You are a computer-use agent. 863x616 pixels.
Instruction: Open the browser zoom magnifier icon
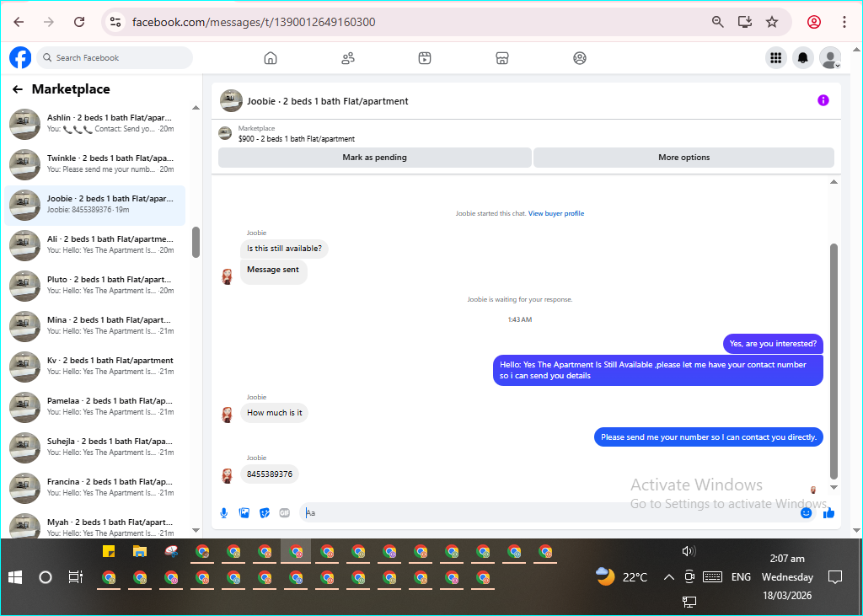tap(717, 22)
